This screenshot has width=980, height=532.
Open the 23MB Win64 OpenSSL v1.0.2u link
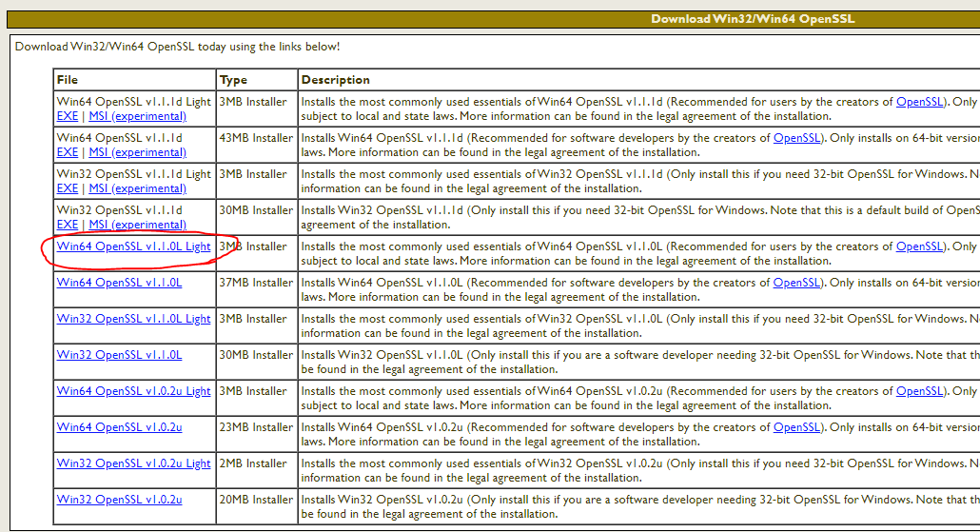[x=119, y=427]
